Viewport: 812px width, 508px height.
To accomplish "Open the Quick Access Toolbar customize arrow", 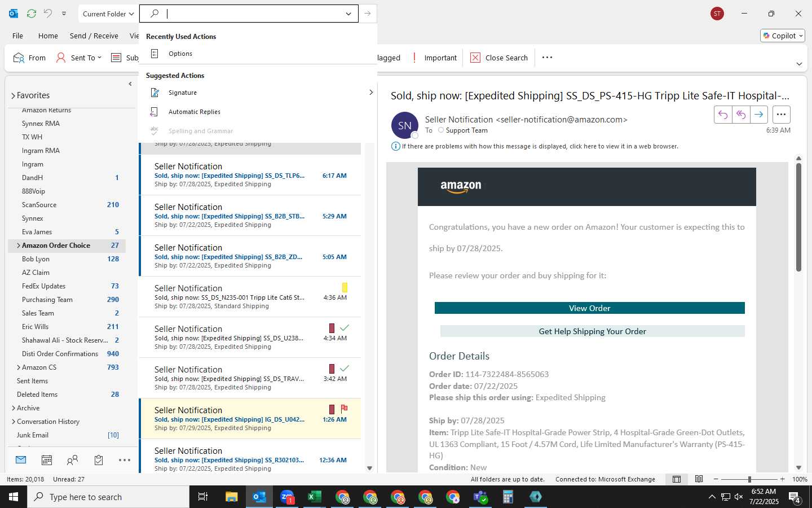I will [64, 14].
